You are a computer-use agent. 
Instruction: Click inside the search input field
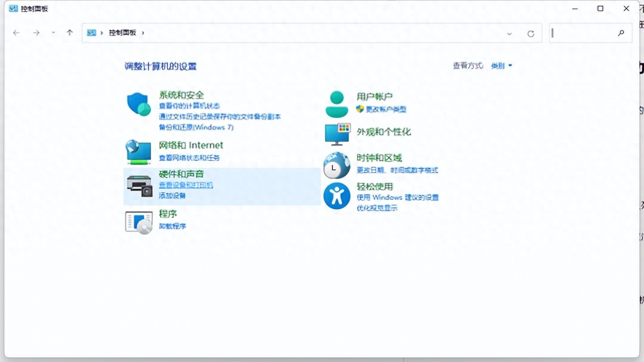583,33
